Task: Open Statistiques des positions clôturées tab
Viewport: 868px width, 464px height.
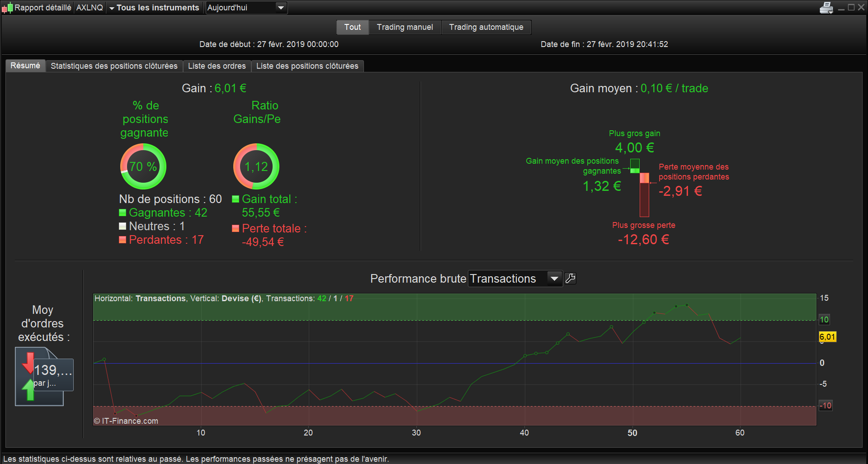Action: [114, 66]
